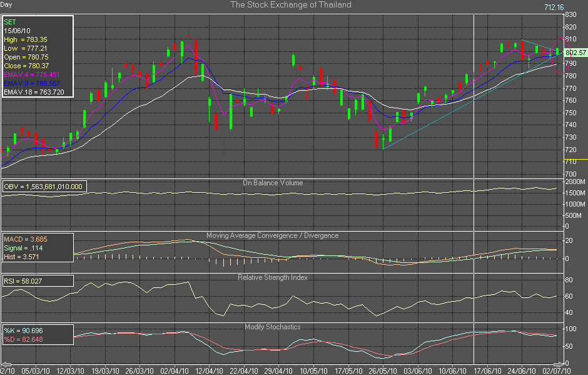Click the "1500M" volume axis label
This screenshot has height=375, width=588.
click(575, 193)
